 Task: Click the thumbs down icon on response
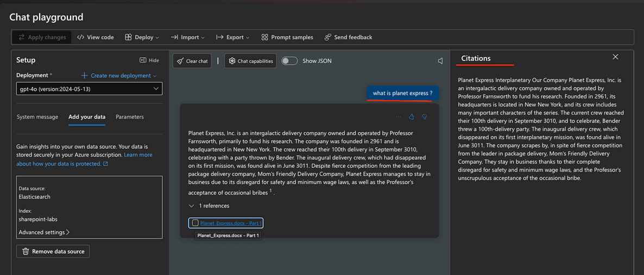pyautogui.click(x=425, y=117)
